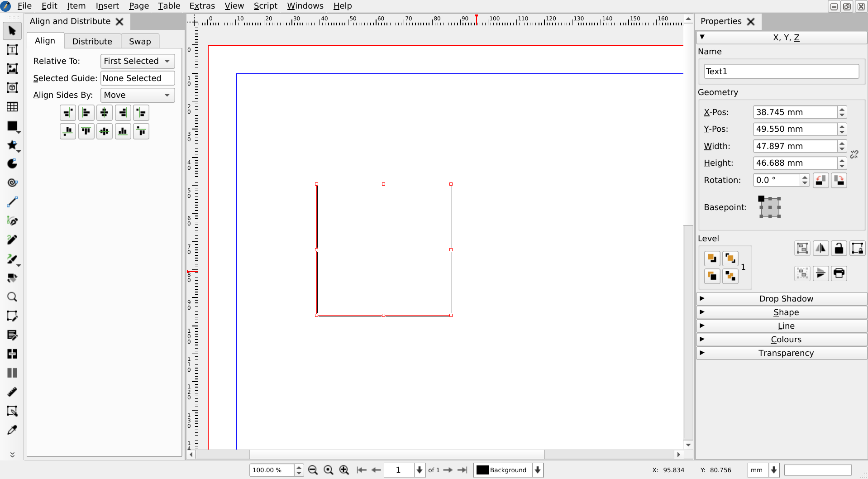Click the top-left Basepoint selector
This screenshot has height=479, width=868.
(x=761, y=199)
